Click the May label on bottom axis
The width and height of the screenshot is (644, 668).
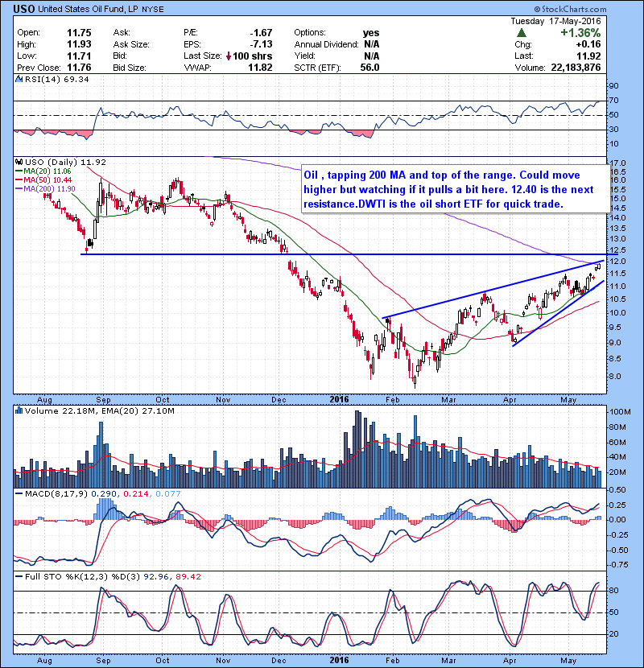click(568, 661)
